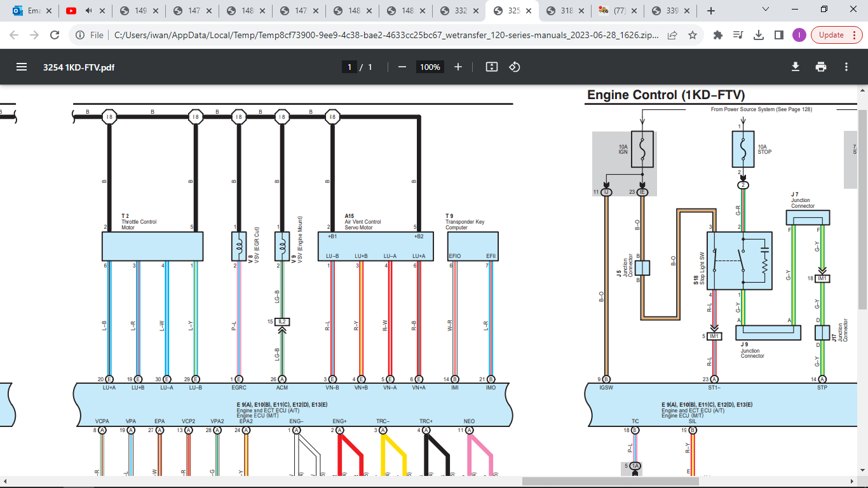Click the T 9 Transponder Key Computer label
The width and height of the screenshot is (868, 488).
point(465,222)
